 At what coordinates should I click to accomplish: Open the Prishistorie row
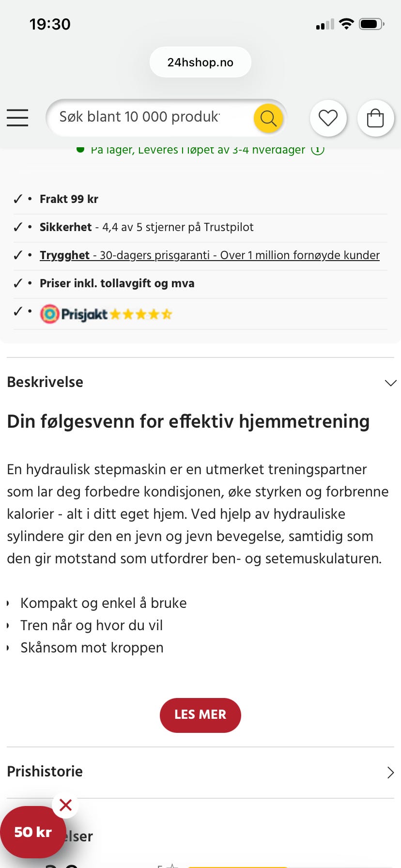pos(200,772)
